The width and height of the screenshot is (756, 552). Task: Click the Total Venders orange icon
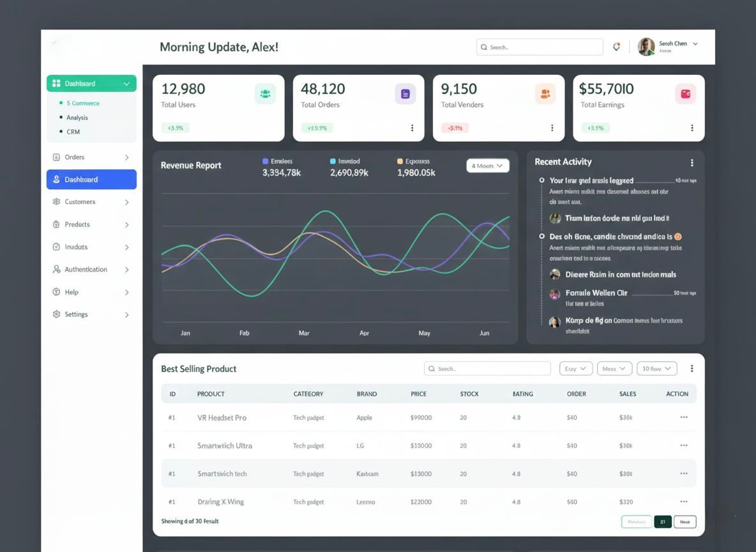coord(545,94)
